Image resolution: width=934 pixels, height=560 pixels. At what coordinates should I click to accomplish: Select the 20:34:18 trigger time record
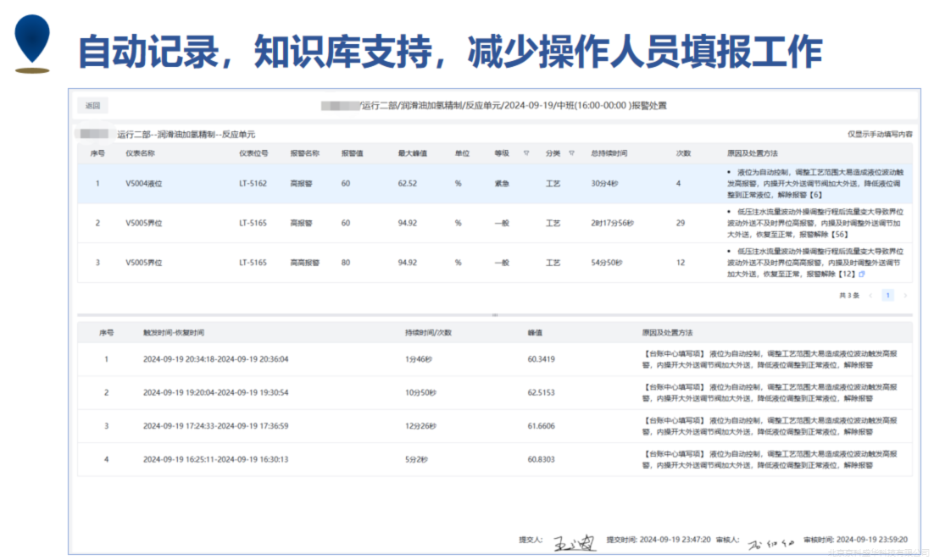coord(215,359)
